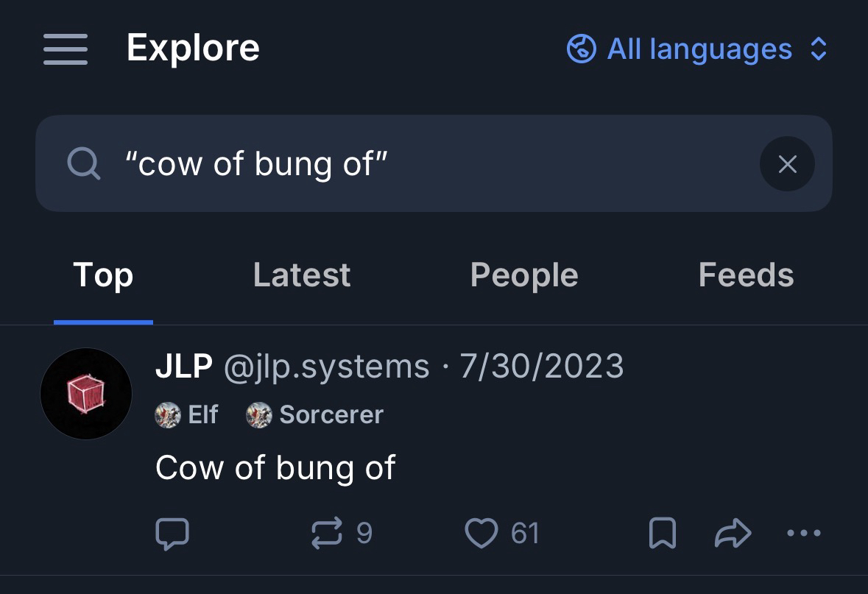This screenshot has height=594, width=868.
Task: Reply to the JLP post
Action: 172,534
